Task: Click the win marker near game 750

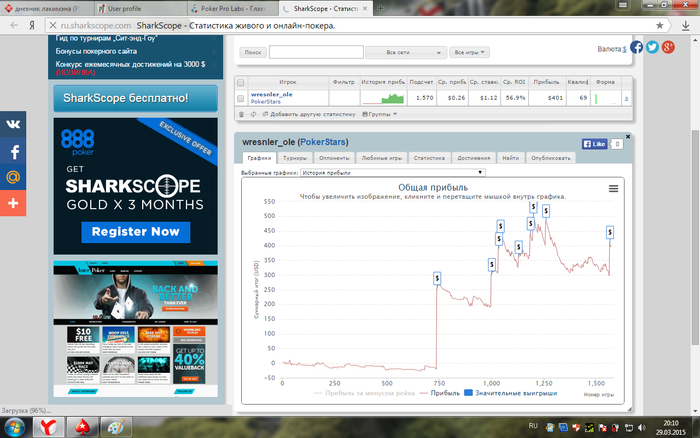Action: point(437,279)
